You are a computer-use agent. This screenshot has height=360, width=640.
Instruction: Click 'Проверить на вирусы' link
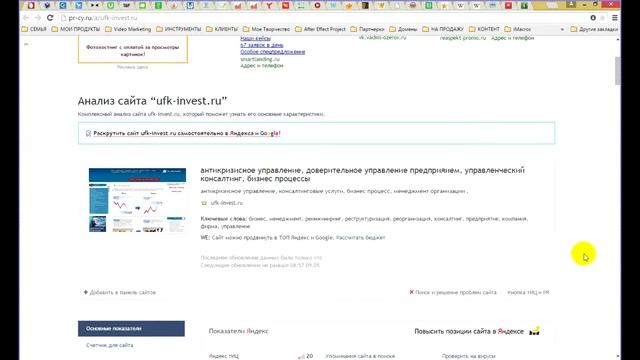coord(469,356)
